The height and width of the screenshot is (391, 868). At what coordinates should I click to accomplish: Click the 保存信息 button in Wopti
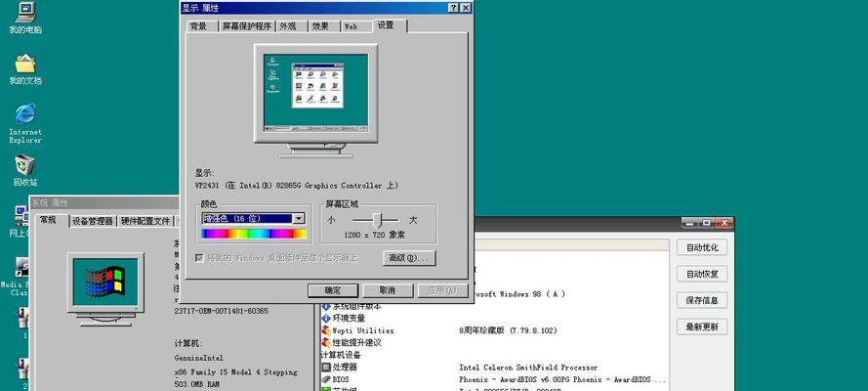702,300
